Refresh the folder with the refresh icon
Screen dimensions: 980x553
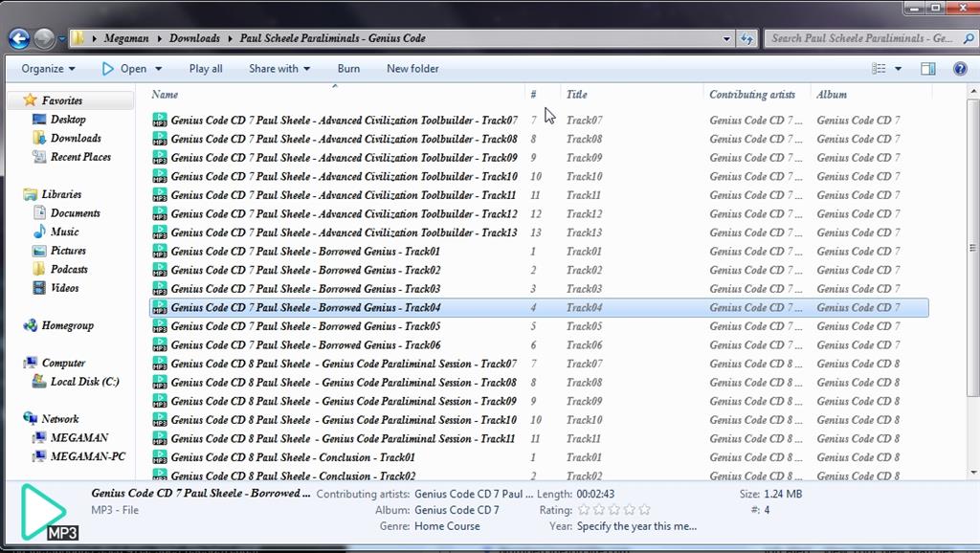click(x=746, y=38)
